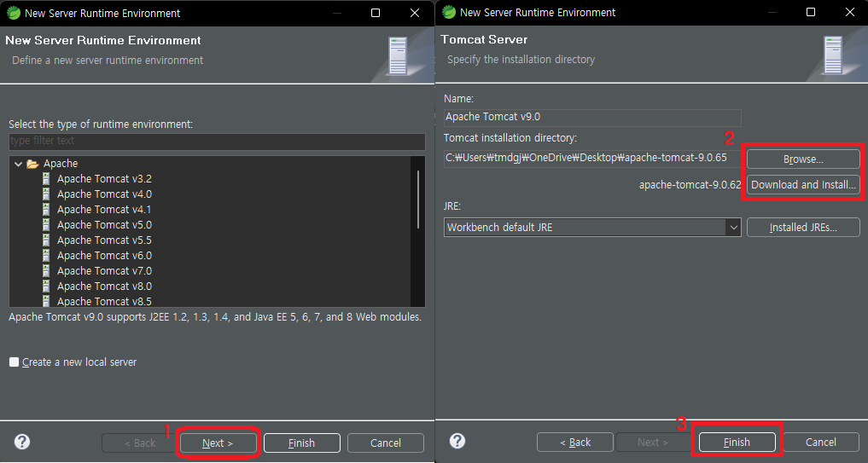The image size is (868, 463).
Task: Minimize the Tomcat Server window
Action: (772, 12)
